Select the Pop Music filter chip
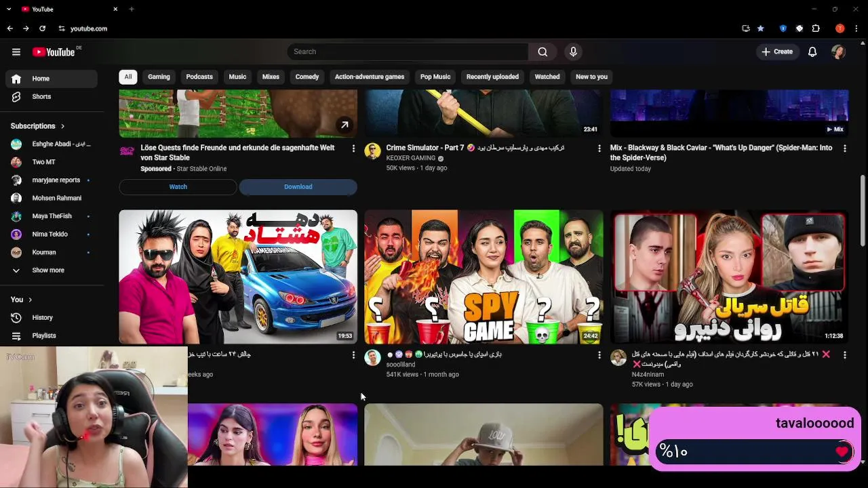The image size is (868, 488). (435, 77)
